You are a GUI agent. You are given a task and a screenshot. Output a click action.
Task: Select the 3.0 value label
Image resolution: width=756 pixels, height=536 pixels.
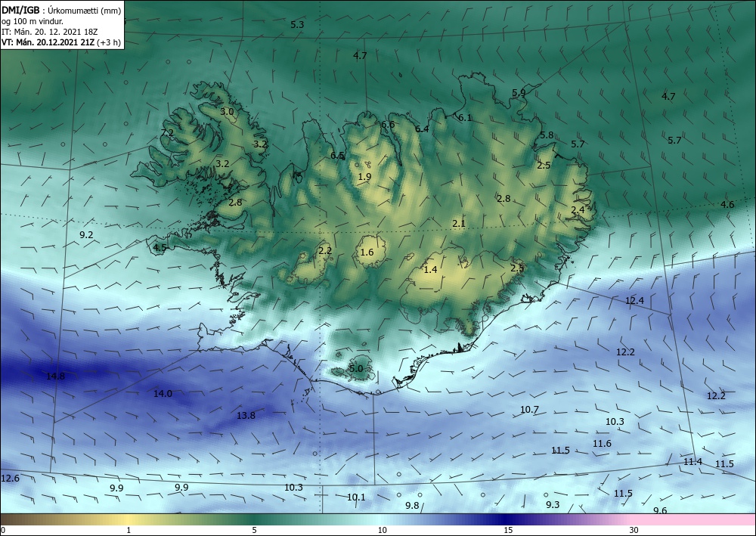227,112
